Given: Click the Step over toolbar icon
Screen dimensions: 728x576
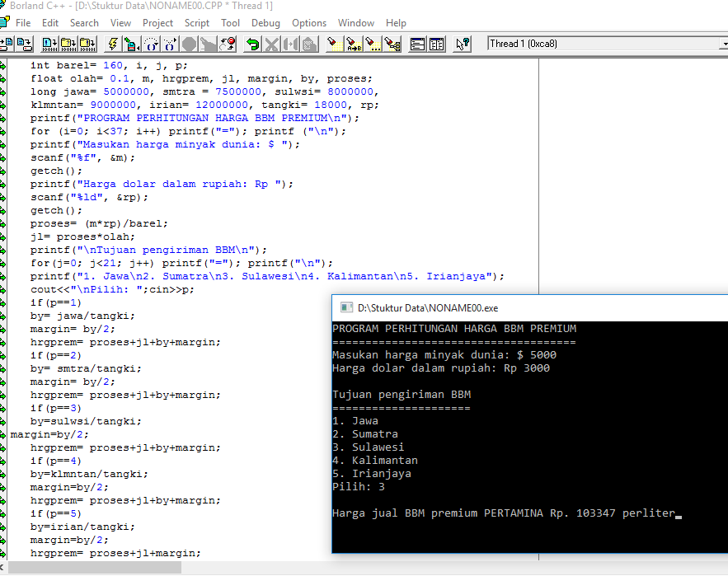Looking at the screenshot, I should pyautogui.click(x=151, y=44).
